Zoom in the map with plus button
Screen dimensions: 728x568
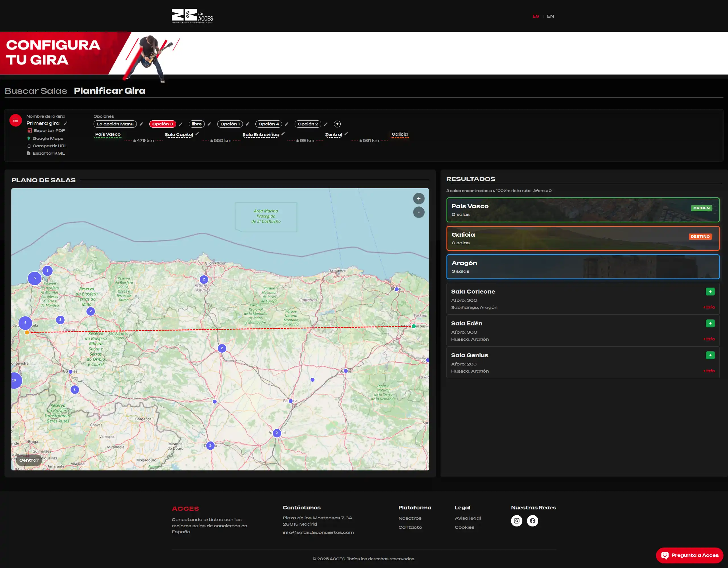click(418, 199)
